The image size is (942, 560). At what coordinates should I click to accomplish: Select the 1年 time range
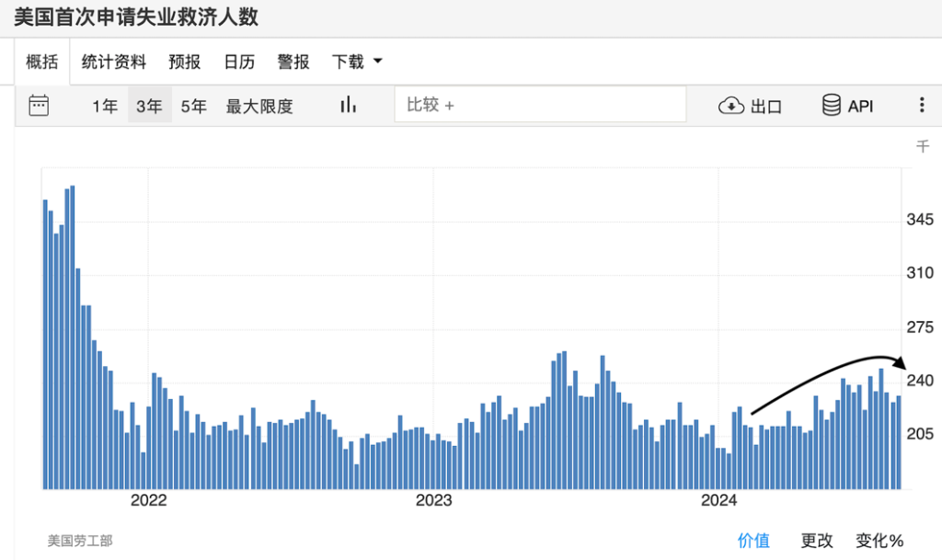tap(105, 107)
